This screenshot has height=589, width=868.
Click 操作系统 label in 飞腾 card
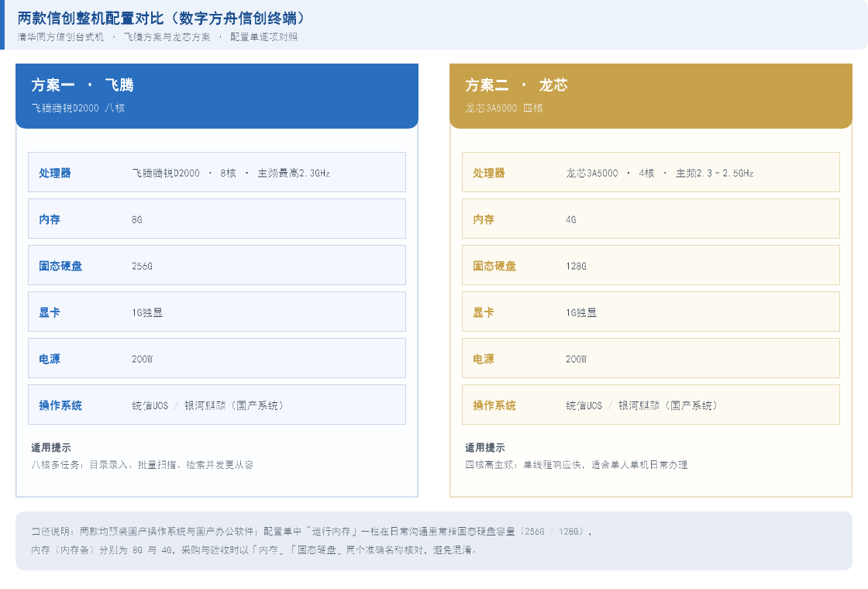point(60,405)
